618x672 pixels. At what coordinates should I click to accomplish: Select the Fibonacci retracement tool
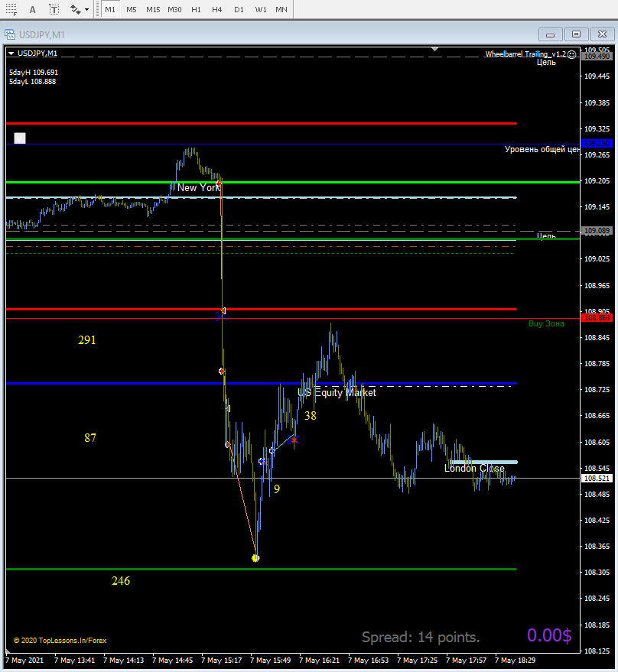11,9
